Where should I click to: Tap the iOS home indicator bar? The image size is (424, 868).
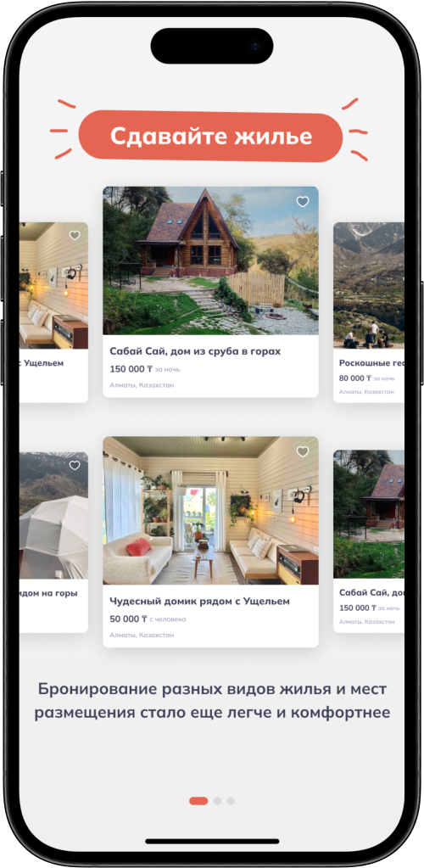(x=212, y=842)
